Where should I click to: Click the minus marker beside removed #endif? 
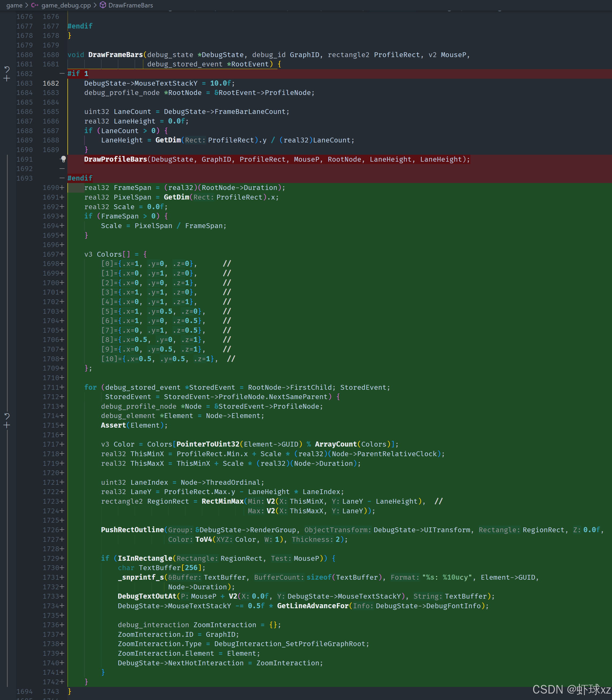pos(62,178)
